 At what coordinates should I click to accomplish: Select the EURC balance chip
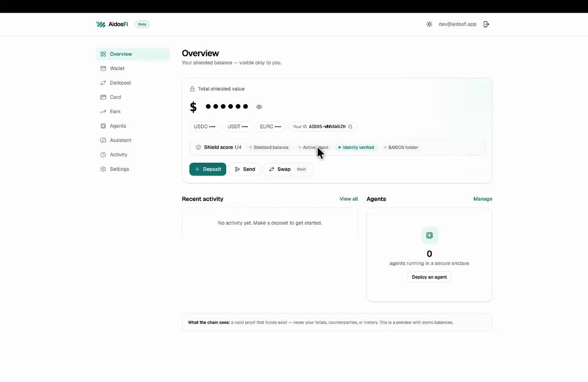(270, 127)
